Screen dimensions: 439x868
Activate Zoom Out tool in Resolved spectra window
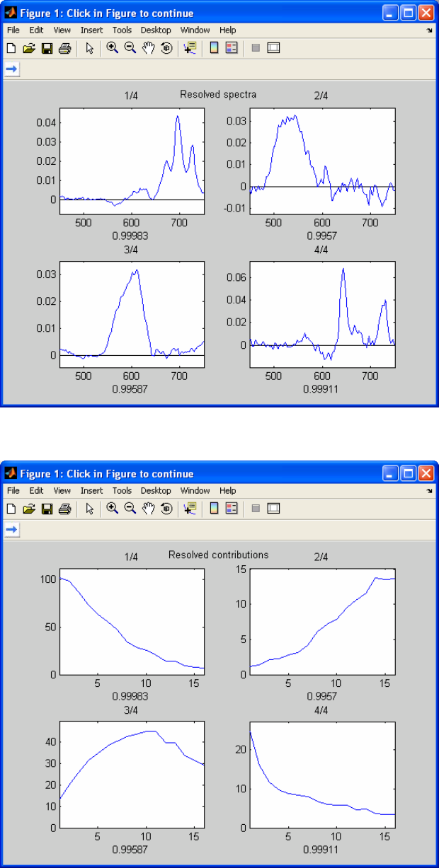tap(130, 49)
